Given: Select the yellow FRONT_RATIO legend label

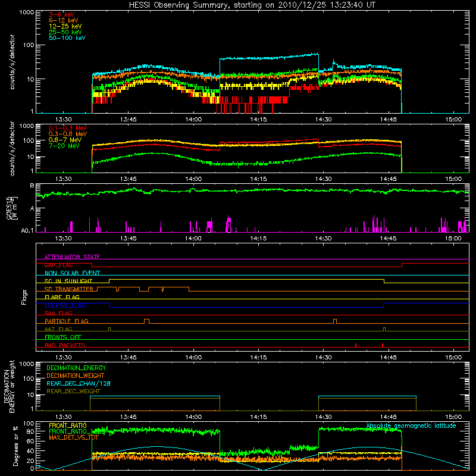Looking at the screenshot, I should [x=68, y=425].
